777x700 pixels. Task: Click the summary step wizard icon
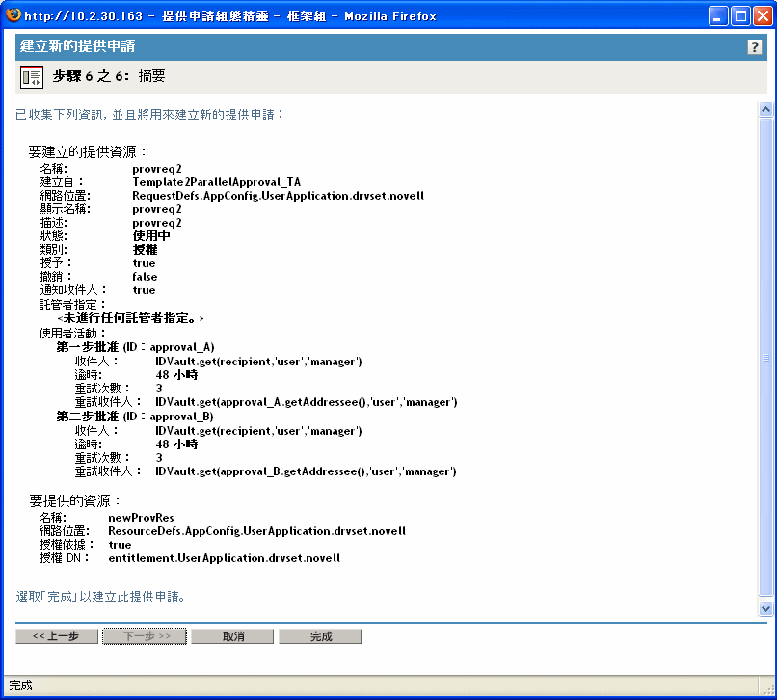(32, 77)
